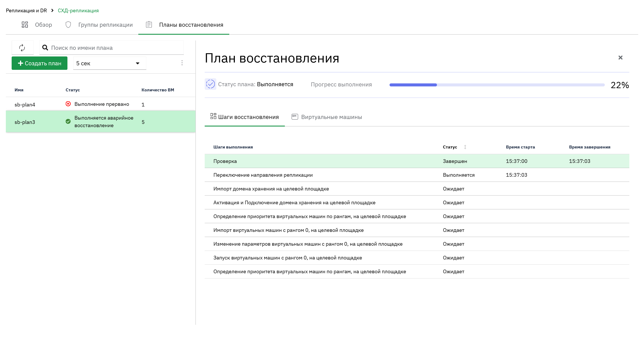
Task: Click the search magnifier icon
Action: click(45, 47)
